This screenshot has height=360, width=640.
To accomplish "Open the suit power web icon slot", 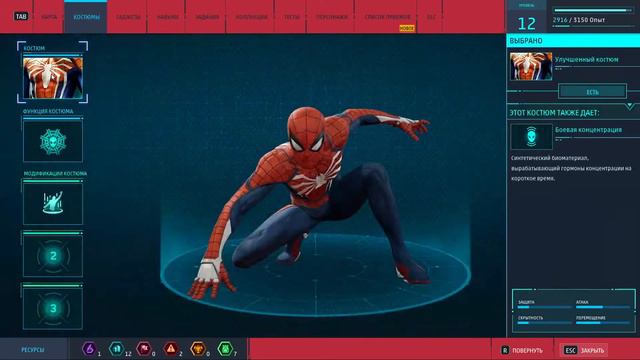I will (x=53, y=142).
